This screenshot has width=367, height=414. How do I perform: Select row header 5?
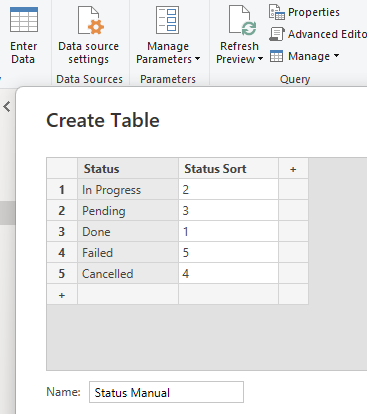pos(62,274)
